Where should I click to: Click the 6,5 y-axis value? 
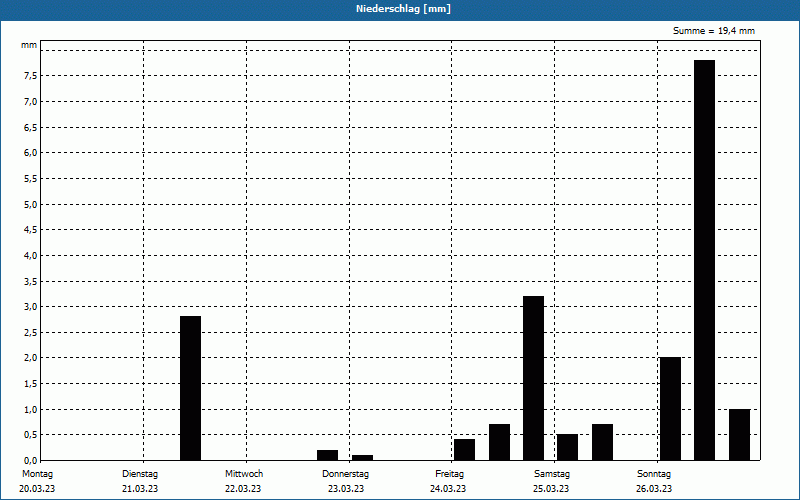click(x=31, y=127)
